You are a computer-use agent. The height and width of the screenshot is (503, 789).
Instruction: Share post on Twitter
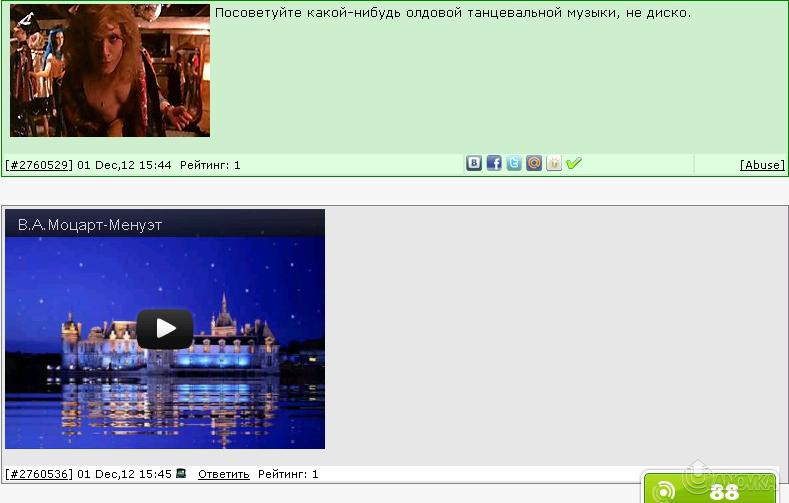pos(514,164)
